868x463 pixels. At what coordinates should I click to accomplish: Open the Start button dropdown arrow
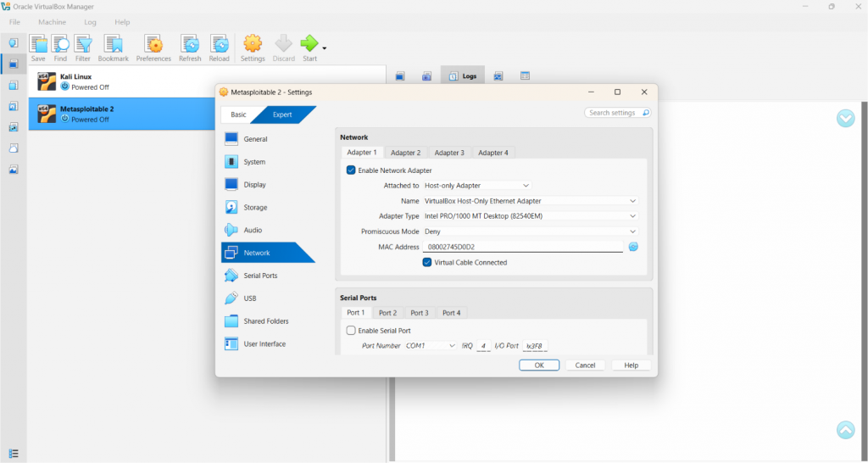pyautogui.click(x=325, y=48)
